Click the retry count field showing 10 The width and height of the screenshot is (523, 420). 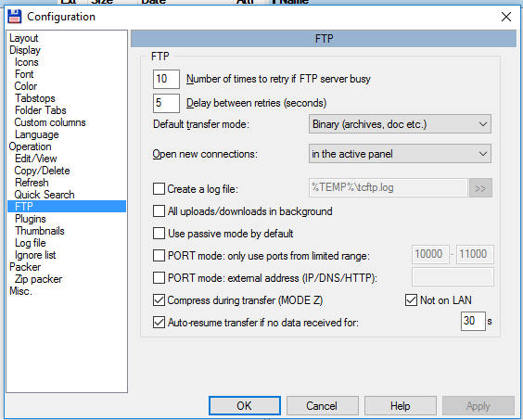coord(166,79)
